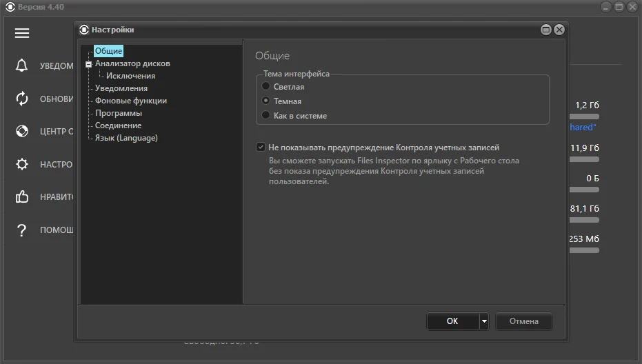The height and width of the screenshot is (364, 642).
Task: Click the thumbs-up like icon
Action: 22,197
